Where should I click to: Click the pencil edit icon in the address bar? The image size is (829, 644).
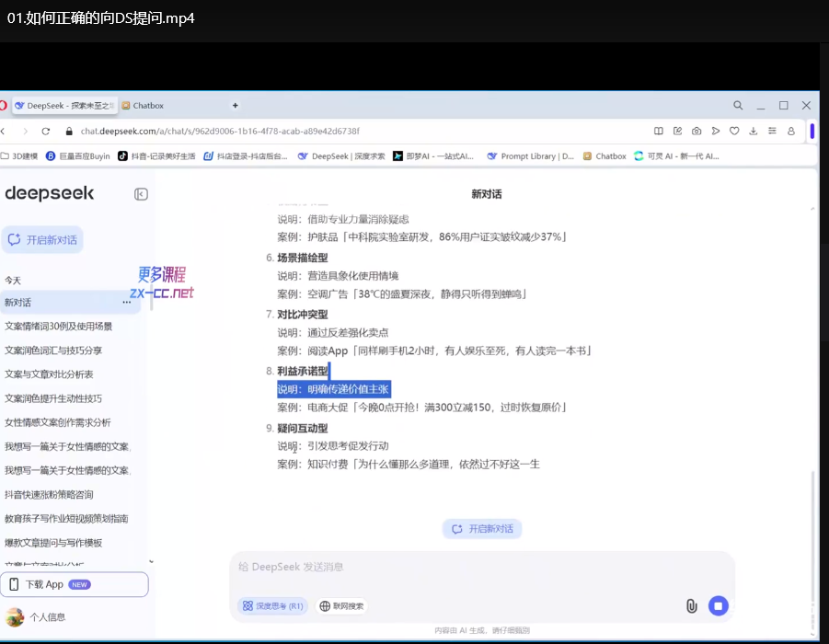(678, 132)
